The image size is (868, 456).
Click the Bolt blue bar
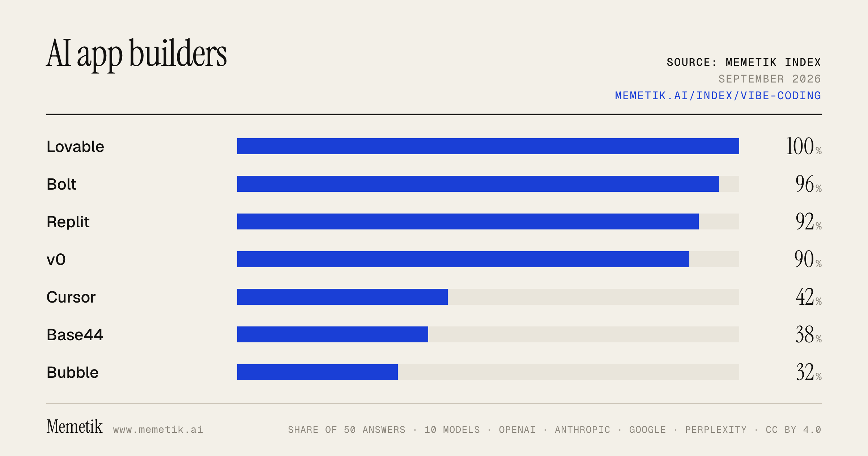click(478, 184)
